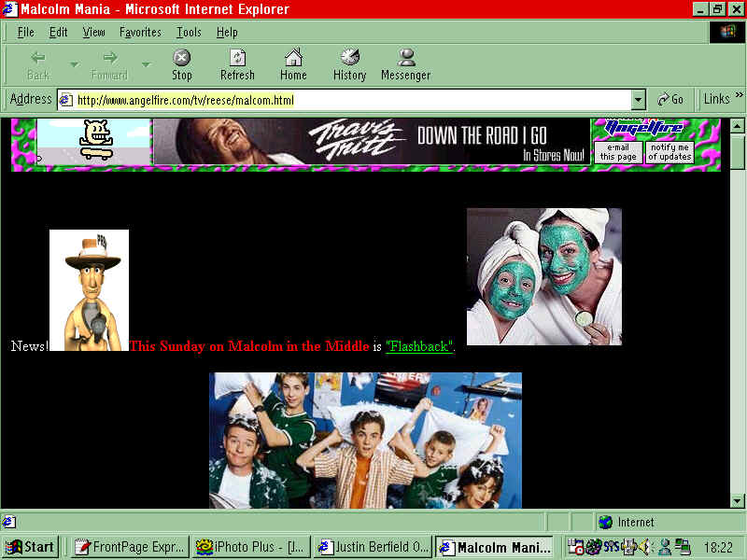The image size is (747, 560).
Task: Click the skateboard cartoon animation in banner
Action: pyautogui.click(x=94, y=142)
